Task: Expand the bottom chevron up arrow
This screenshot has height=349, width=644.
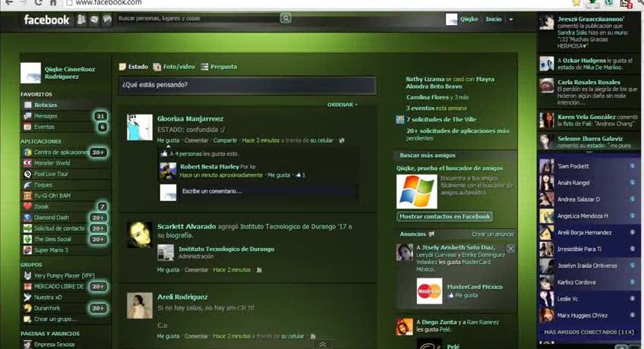Action: pos(323,344)
